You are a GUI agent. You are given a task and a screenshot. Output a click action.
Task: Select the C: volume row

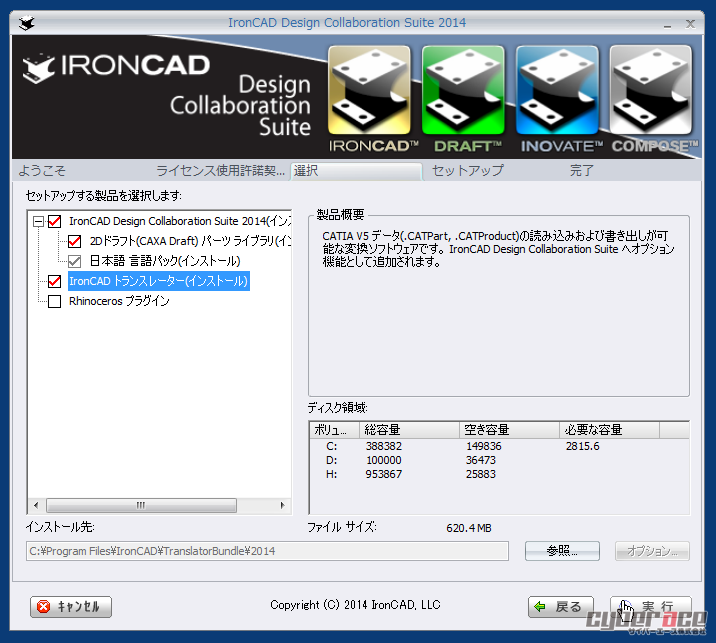click(499, 446)
